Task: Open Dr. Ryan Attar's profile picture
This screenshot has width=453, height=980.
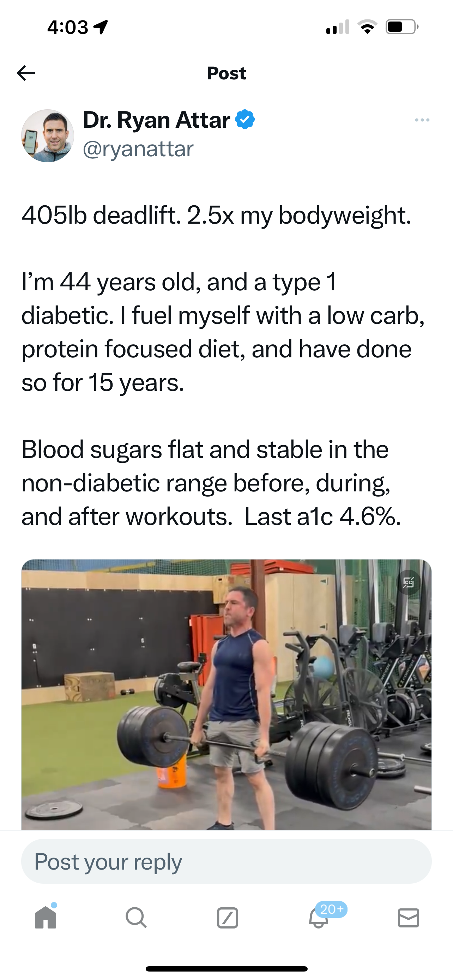Action: (48, 136)
